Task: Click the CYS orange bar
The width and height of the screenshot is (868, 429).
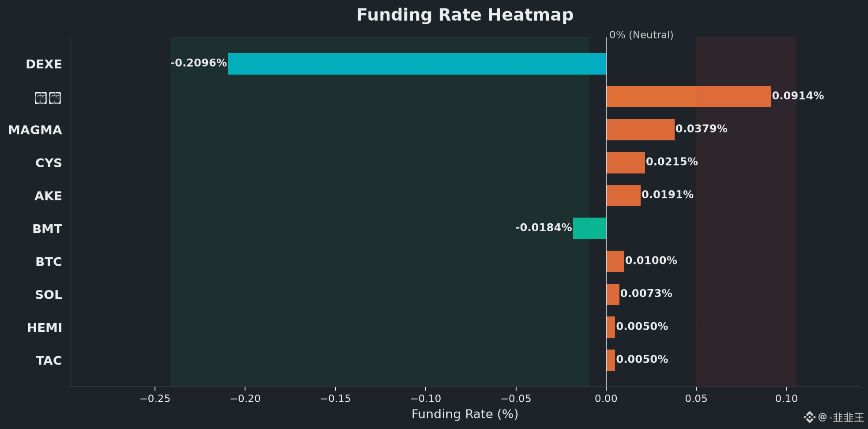Action: (x=626, y=162)
